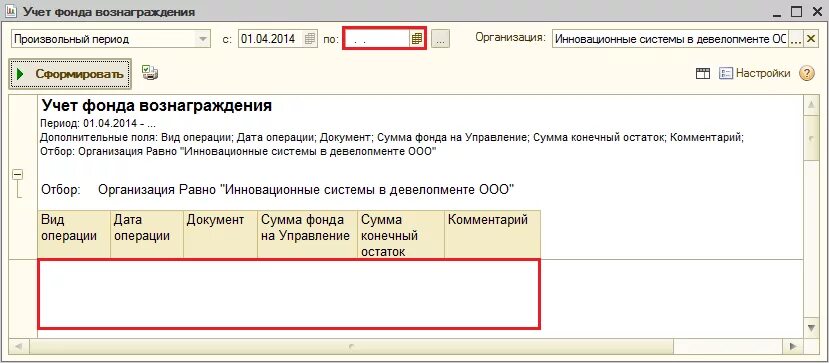Collapse the report group with minus toggle
The height and width of the screenshot is (363, 829).
click(x=17, y=174)
